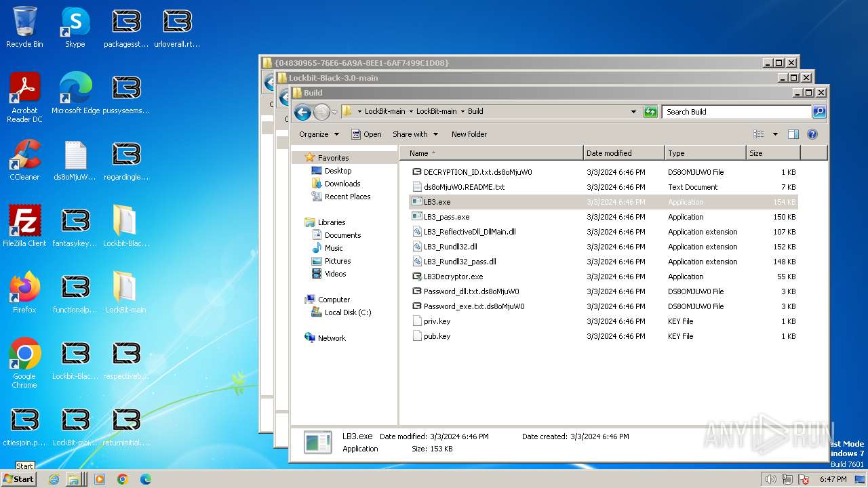Open FileZilla Client desktop shortcut
This screenshot has width=868, height=488.
24,226
